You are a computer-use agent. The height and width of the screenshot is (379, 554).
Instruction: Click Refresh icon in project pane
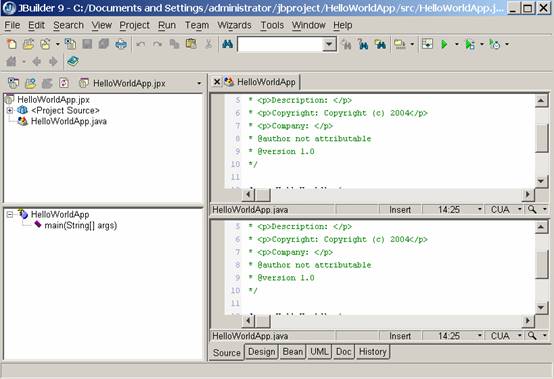click(x=64, y=83)
